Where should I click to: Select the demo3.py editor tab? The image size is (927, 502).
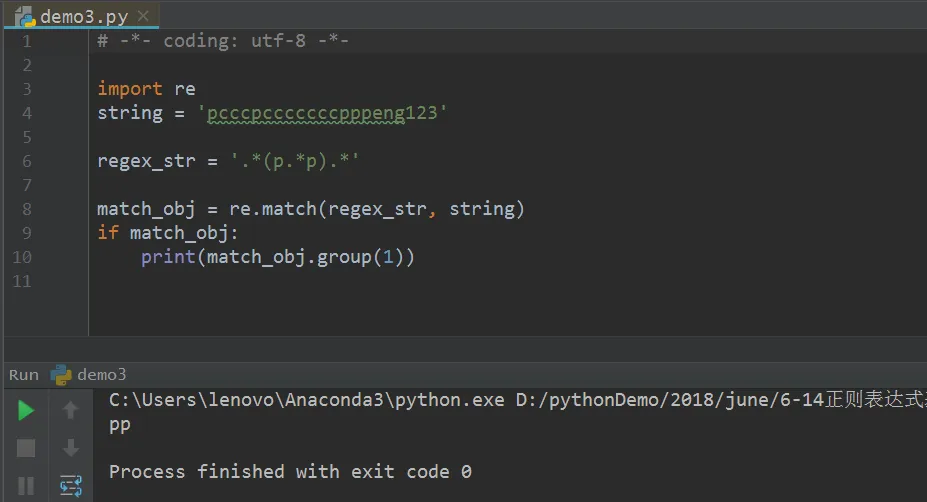pyautogui.click(x=84, y=17)
